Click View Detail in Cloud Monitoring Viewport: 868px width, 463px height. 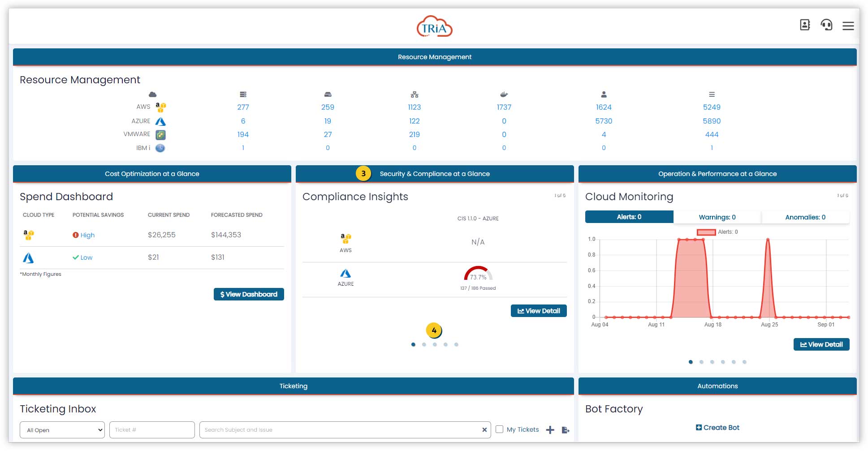821,344
